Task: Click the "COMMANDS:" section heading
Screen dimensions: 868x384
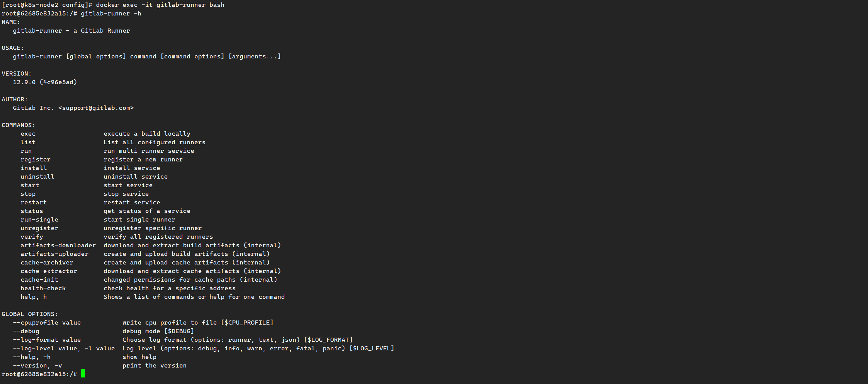Action: (18, 125)
